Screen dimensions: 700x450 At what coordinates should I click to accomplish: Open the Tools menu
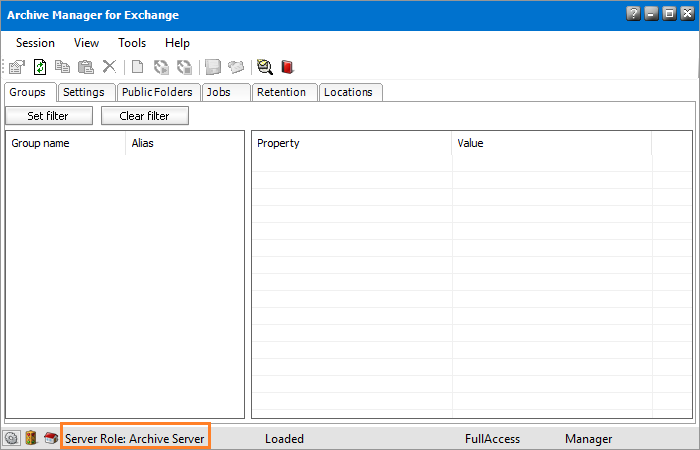(x=132, y=43)
